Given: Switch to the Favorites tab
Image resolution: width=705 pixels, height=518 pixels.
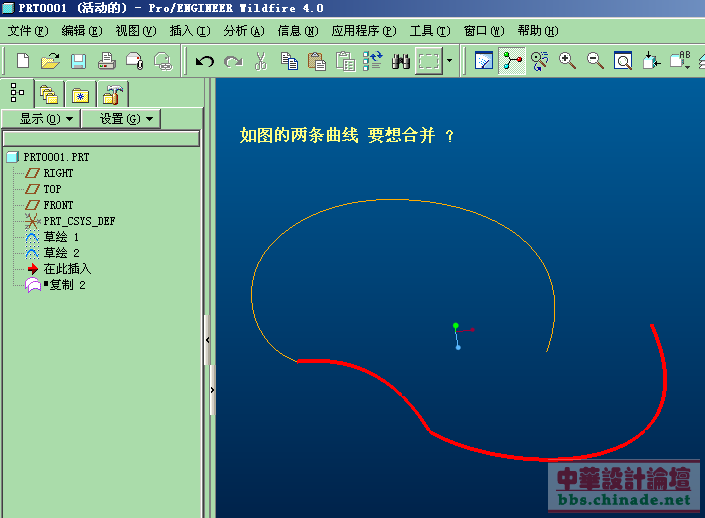Looking at the screenshot, I should pos(80,94).
